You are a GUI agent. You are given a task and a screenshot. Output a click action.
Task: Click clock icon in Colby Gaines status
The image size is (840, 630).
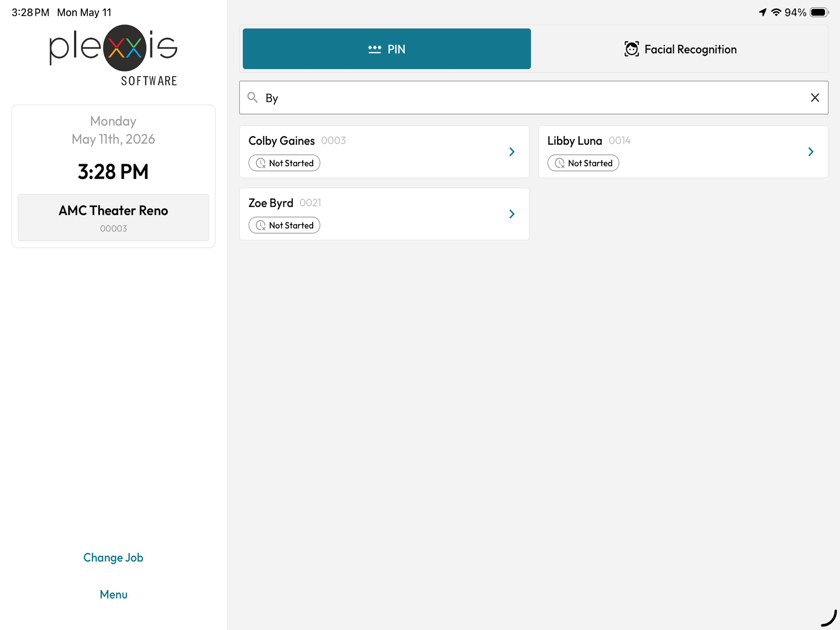(x=261, y=163)
